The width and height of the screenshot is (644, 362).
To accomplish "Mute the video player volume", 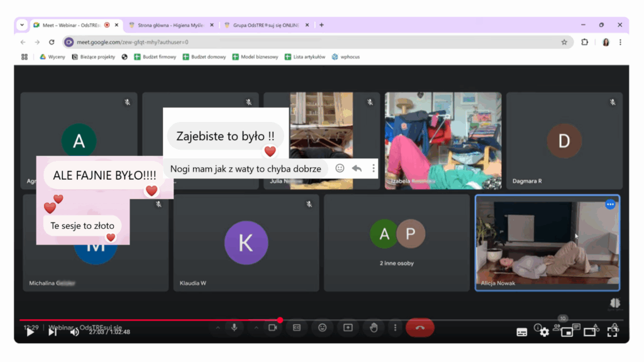I will [74, 332].
